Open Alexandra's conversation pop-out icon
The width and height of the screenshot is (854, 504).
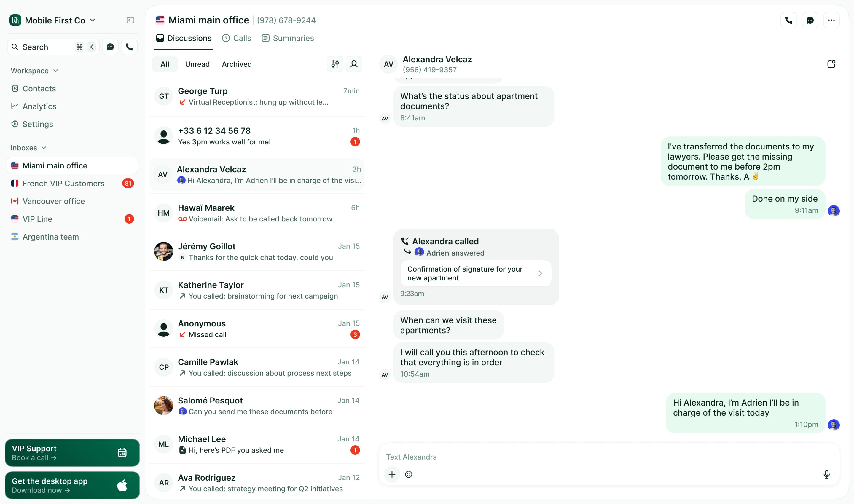[x=831, y=64]
